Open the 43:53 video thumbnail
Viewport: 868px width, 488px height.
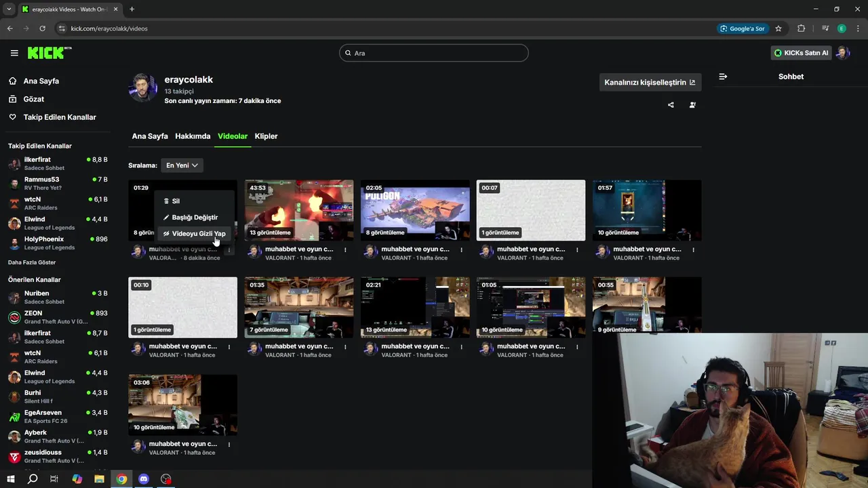pyautogui.click(x=299, y=210)
